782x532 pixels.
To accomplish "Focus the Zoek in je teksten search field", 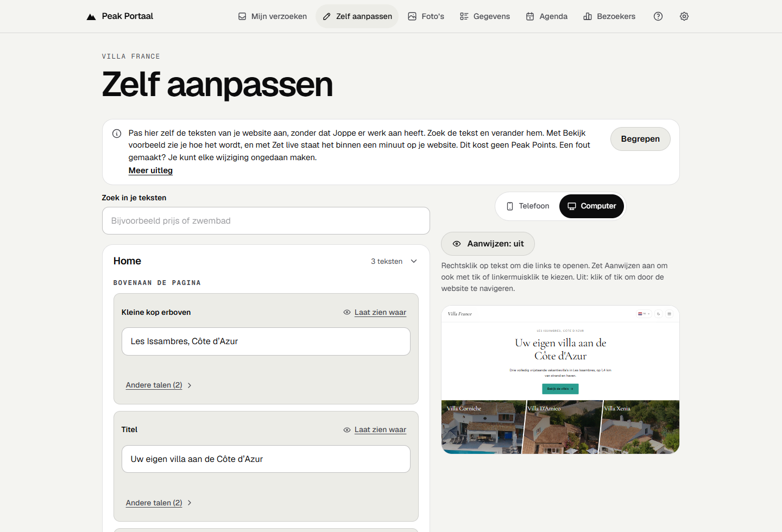I will [x=266, y=221].
